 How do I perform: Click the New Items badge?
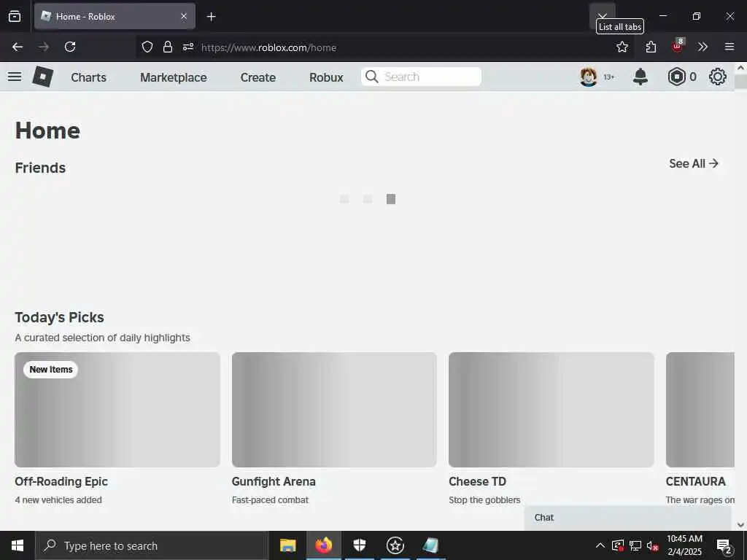[50, 370]
